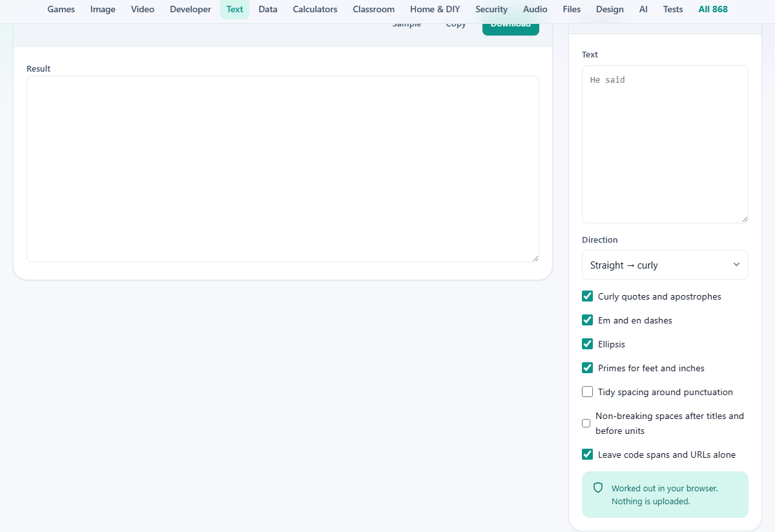Open the Audio category
The height and width of the screenshot is (532, 775).
pos(535,9)
